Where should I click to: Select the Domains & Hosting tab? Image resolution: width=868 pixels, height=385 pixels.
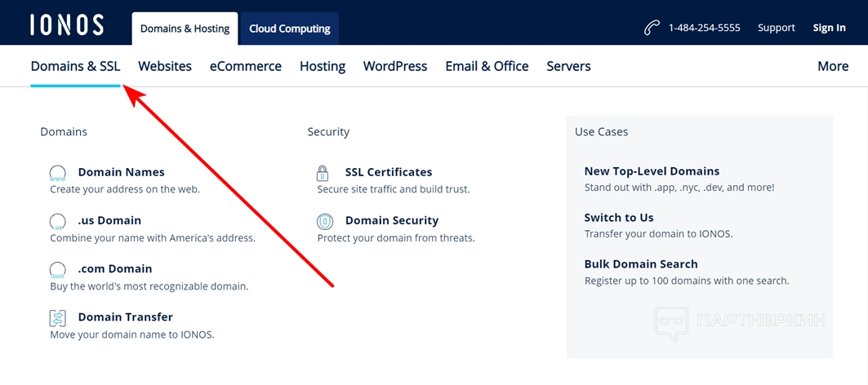click(185, 29)
